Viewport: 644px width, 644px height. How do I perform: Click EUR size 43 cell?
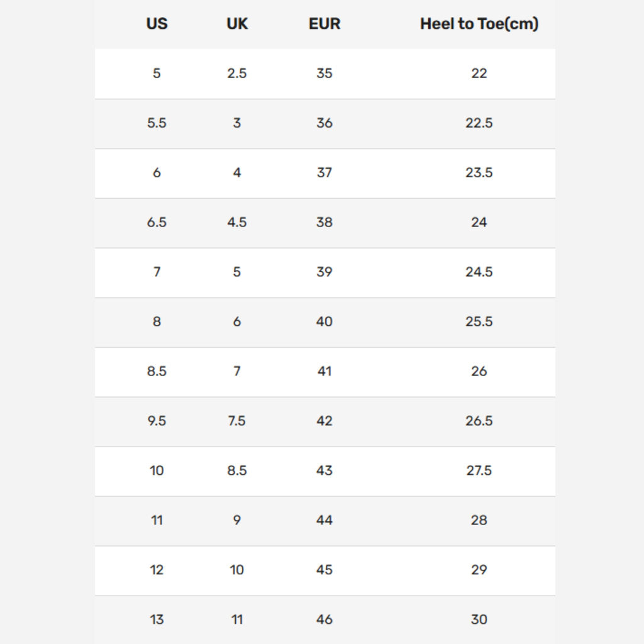[325, 471]
